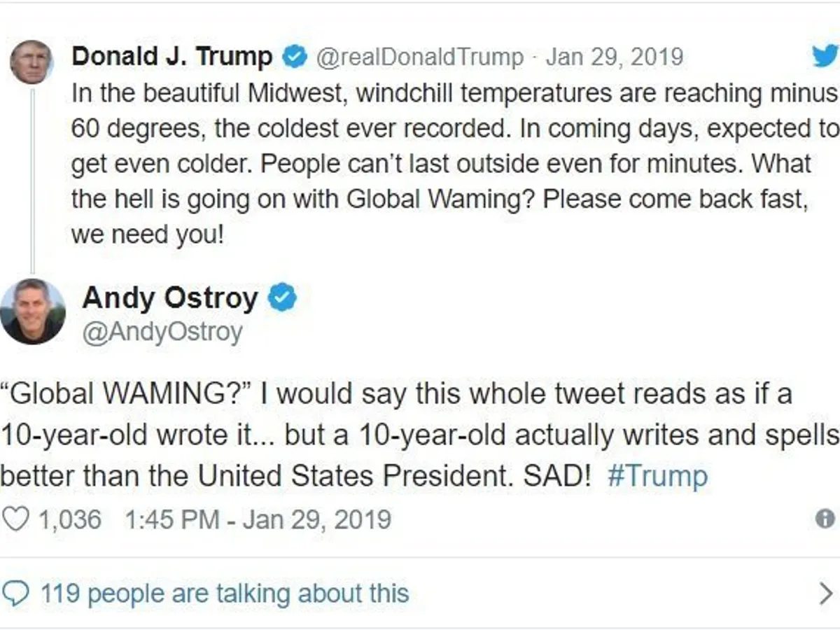Click the Jan 29, 2019 date on Trump's tweet
The height and width of the screenshot is (630, 840).
tap(614, 57)
